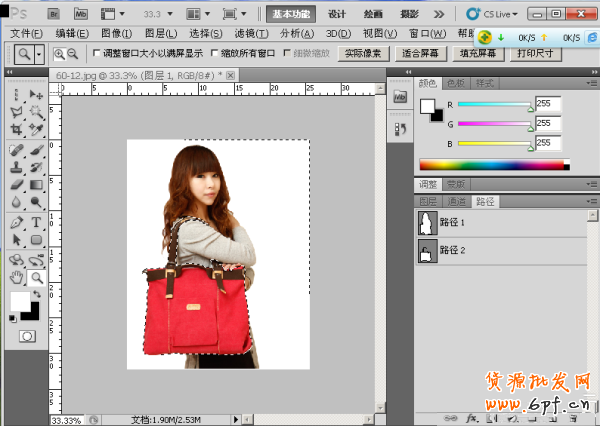Click the 适合屏幕 button
600x426 pixels.
422,54
